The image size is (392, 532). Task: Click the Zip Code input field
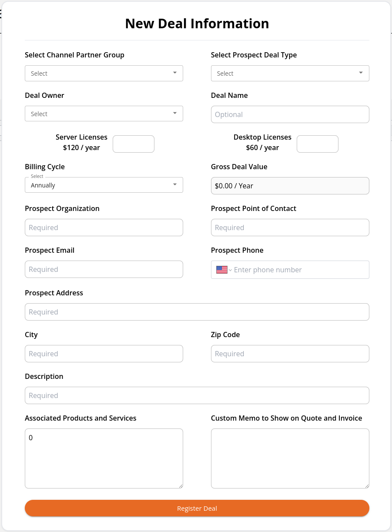(290, 354)
